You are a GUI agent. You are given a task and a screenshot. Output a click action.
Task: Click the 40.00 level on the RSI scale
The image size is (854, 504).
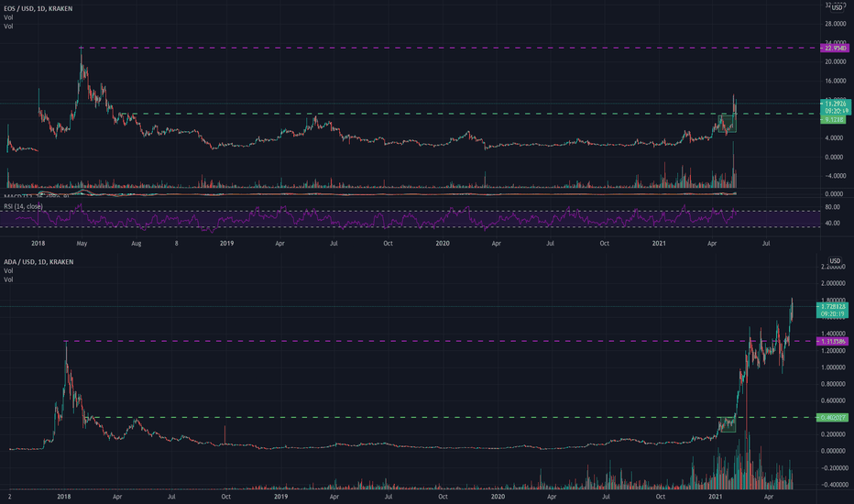(832, 224)
